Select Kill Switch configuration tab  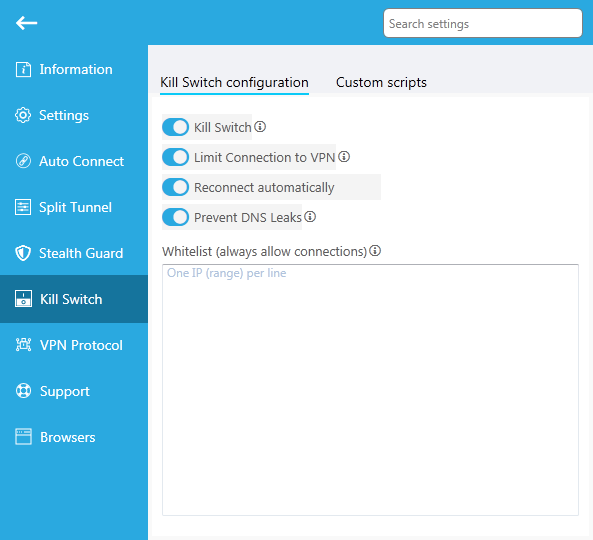pyautogui.click(x=234, y=82)
